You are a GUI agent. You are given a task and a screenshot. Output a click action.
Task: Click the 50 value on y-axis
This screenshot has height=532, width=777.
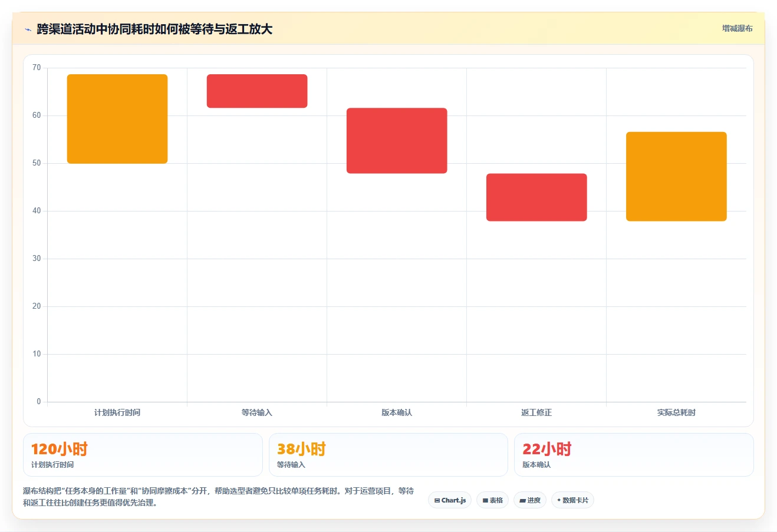point(37,163)
